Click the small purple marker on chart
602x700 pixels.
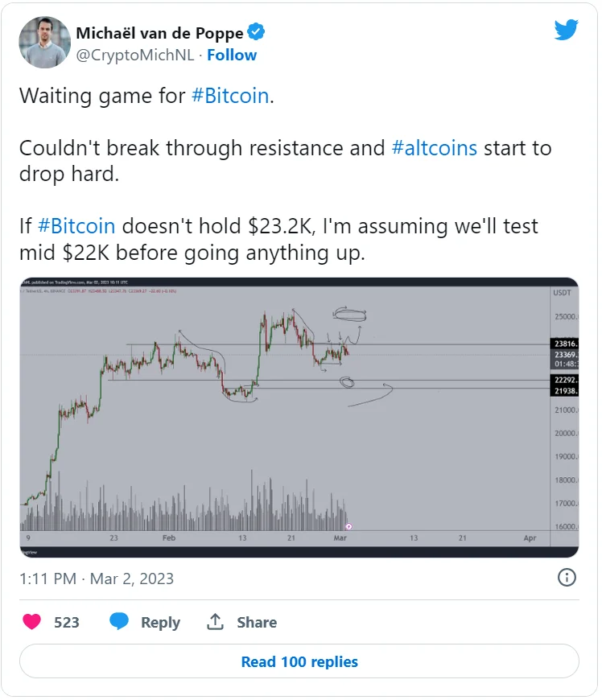(x=348, y=527)
